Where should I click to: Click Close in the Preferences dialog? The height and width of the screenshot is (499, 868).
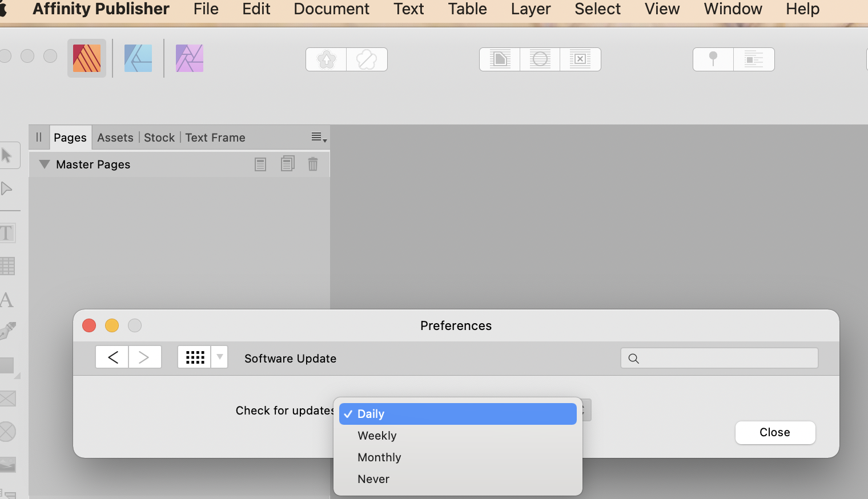point(775,432)
